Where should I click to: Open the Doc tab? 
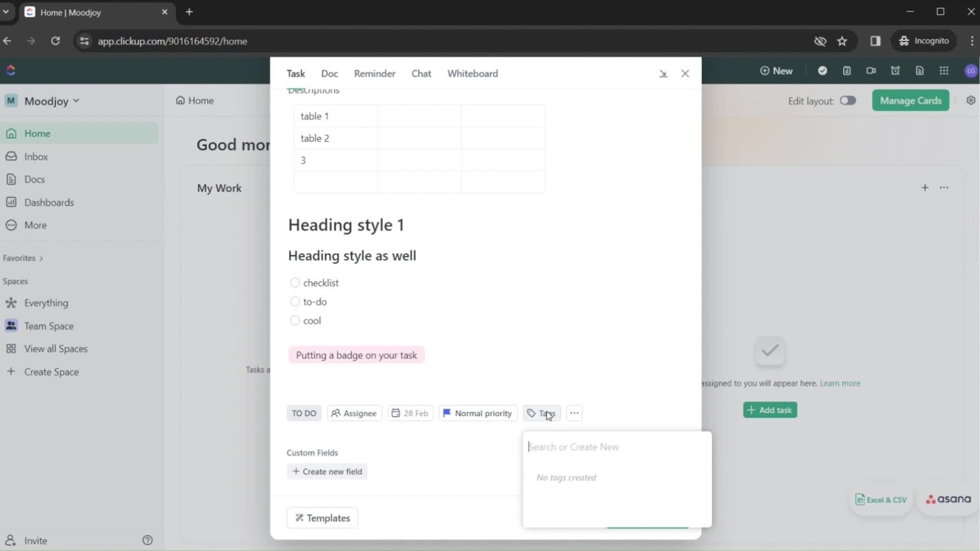pyautogui.click(x=329, y=72)
